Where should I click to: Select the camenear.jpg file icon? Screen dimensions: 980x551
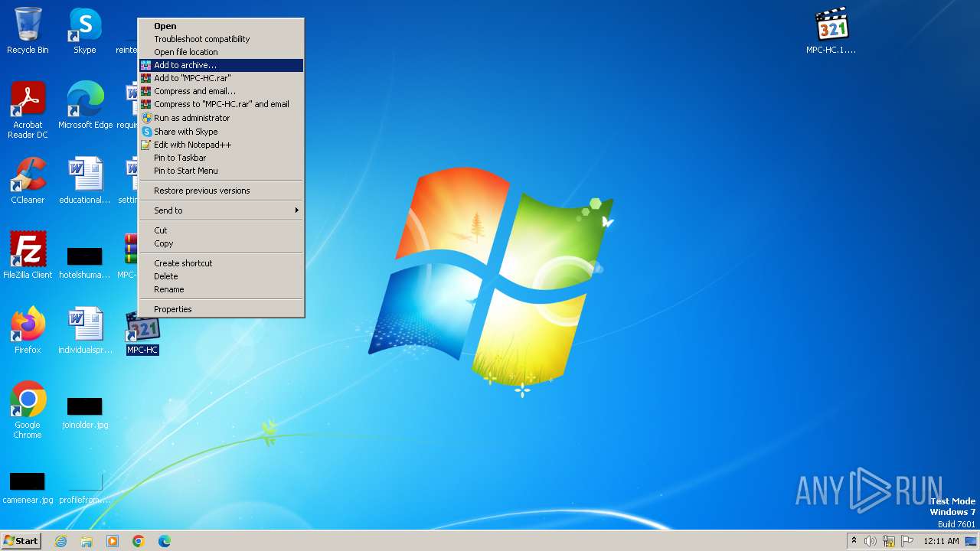[28, 487]
